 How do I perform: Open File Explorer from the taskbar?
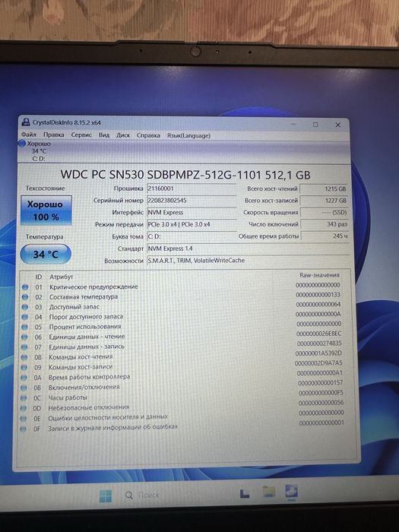[269, 492]
